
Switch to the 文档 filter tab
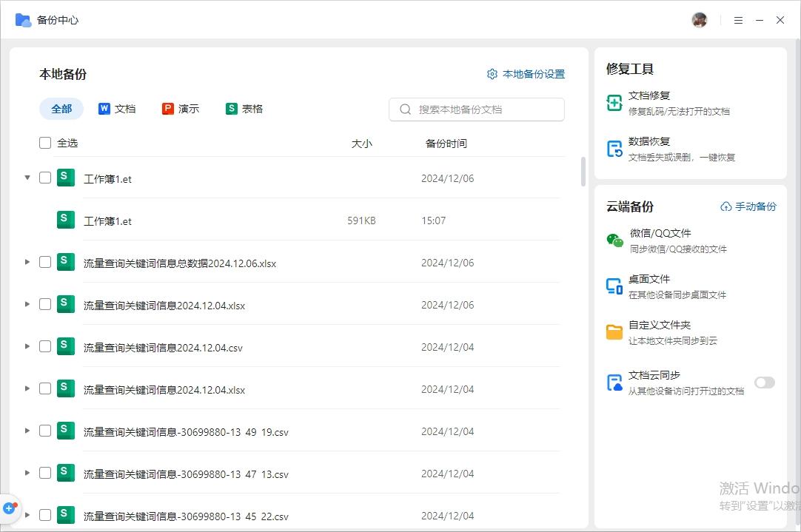[x=117, y=109]
